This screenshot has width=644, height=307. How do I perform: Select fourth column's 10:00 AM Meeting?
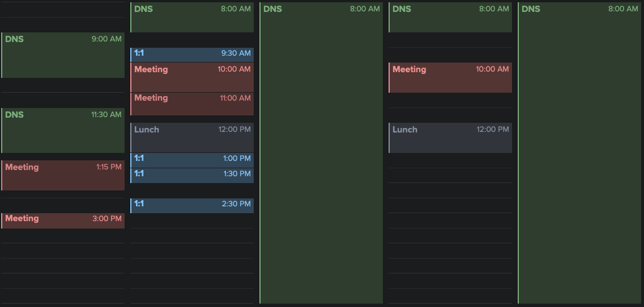point(450,77)
